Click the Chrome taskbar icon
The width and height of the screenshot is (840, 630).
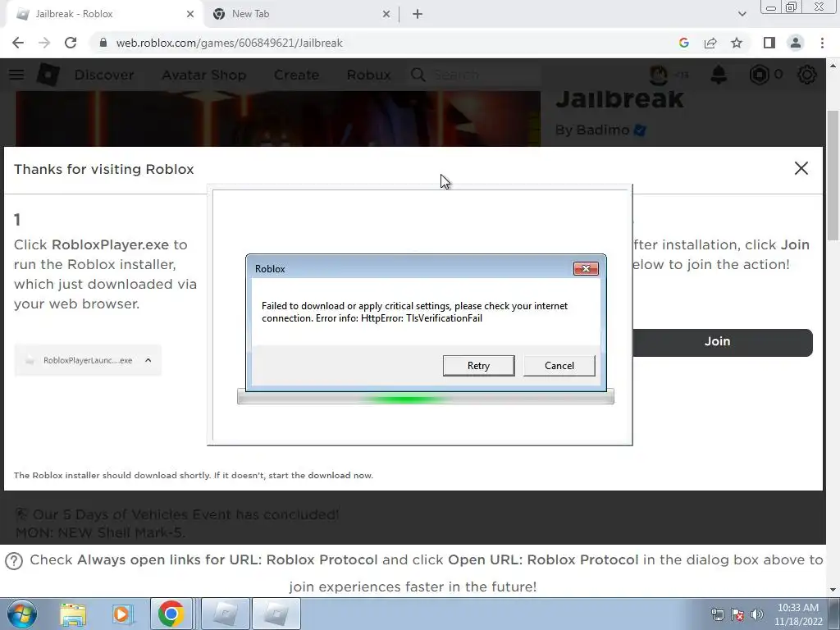coord(171,614)
